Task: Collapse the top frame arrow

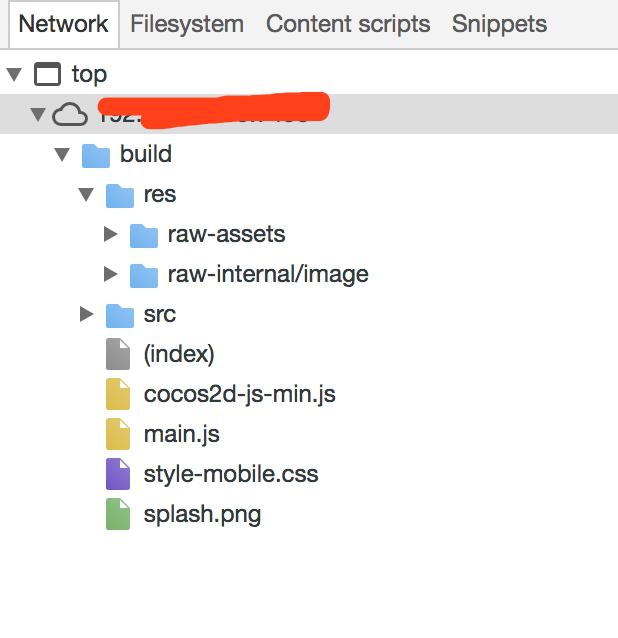Action: (x=14, y=75)
